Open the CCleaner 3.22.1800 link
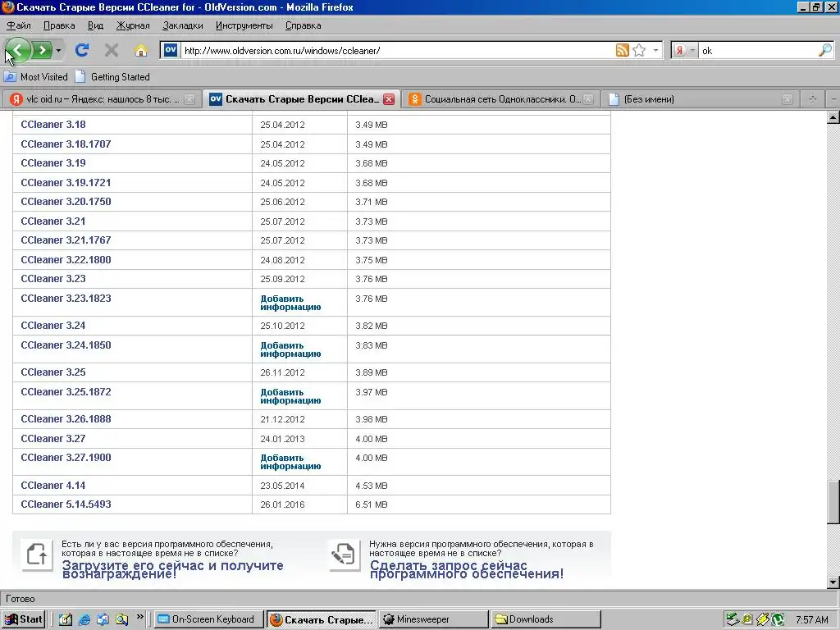Screen dimensions: 840x630 [x=66, y=260]
